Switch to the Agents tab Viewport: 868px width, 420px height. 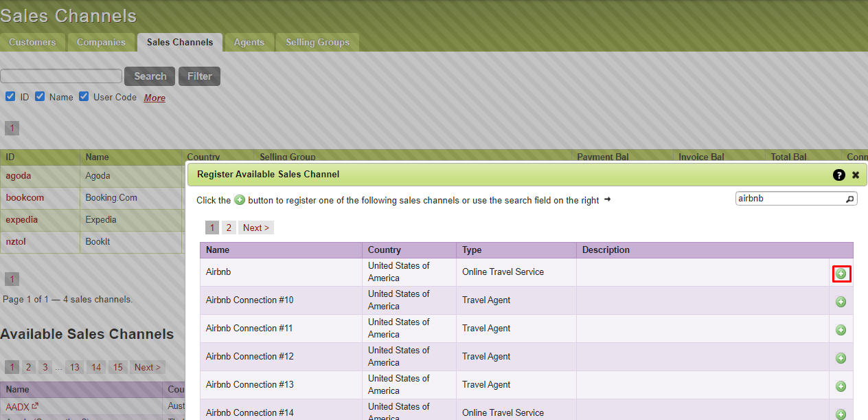pyautogui.click(x=249, y=42)
